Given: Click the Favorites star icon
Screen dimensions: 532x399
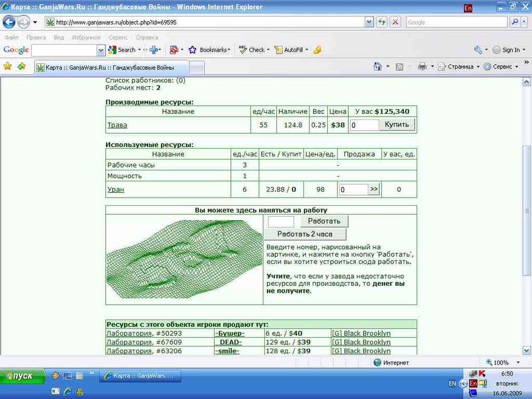Looking at the screenshot, I should (7, 66).
